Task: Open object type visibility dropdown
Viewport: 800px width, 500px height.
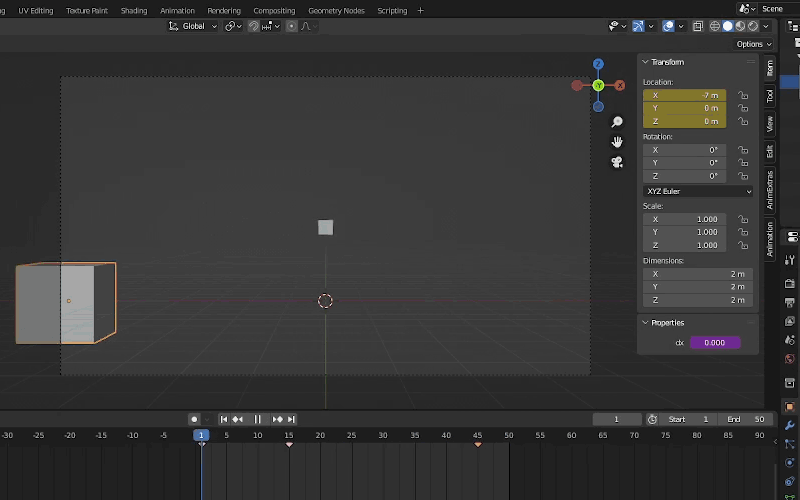Action: (x=617, y=26)
